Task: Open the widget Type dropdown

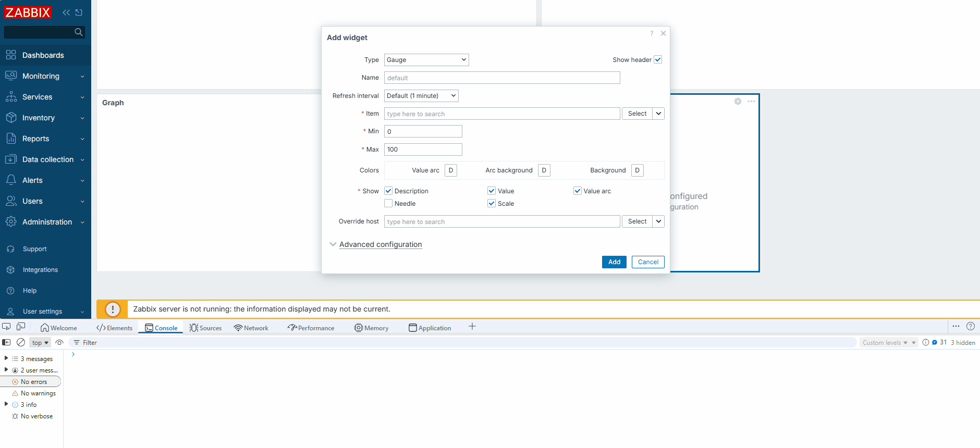Action: pyautogui.click(x=426, y=60)
